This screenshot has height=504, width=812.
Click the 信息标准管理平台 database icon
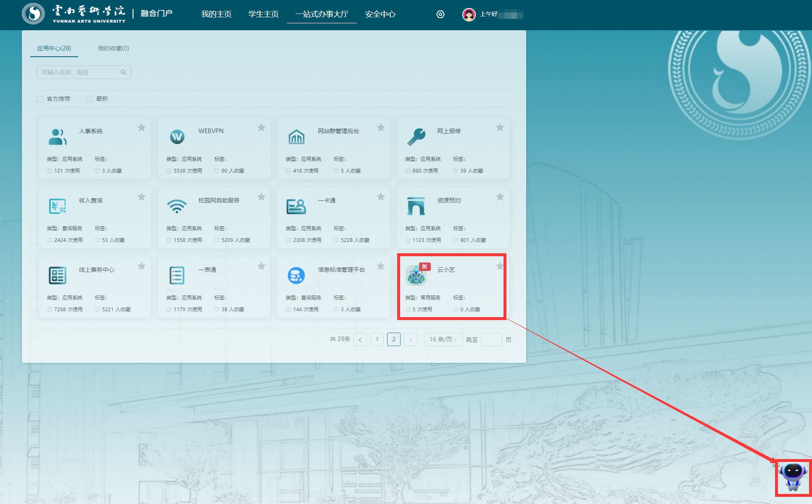296,275
